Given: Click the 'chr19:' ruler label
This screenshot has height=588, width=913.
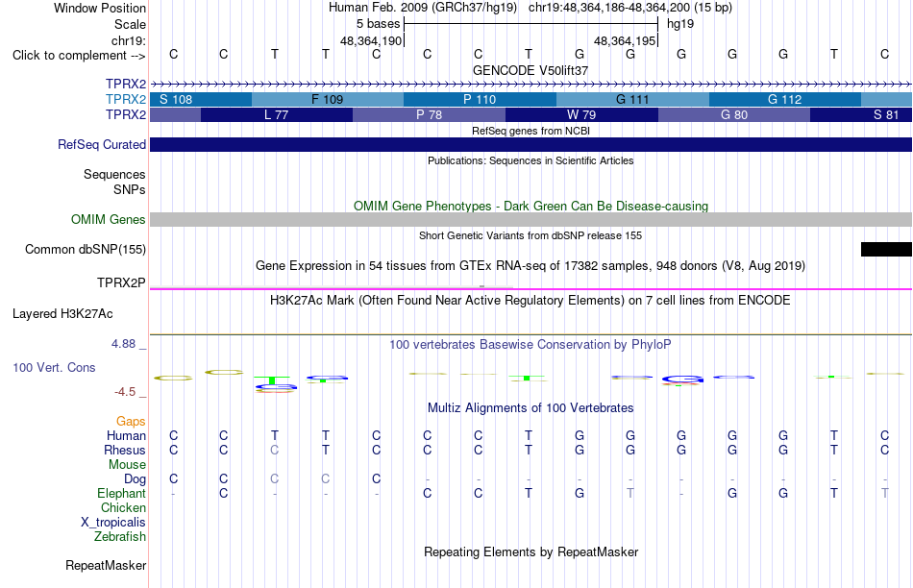Looking at the screenshot, I should 128,40.
